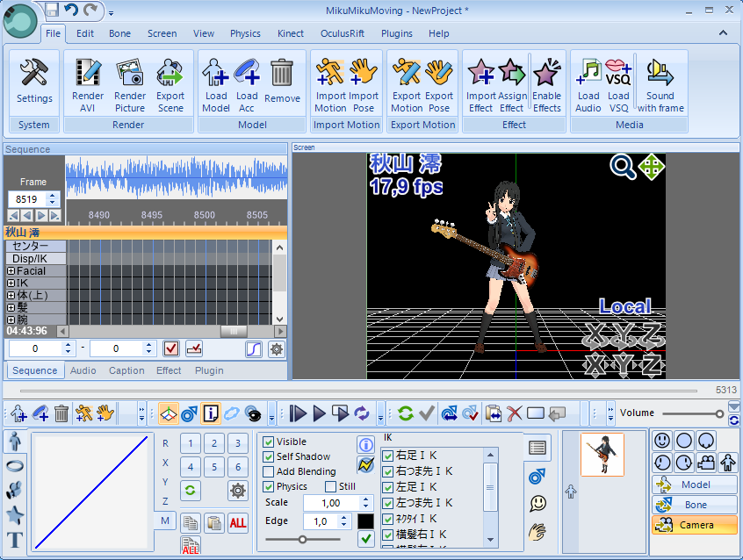The image size is (743, 560).
Task: Toggle the Visible checkbox
Action: pyautogui.click(x=268, y=442)
